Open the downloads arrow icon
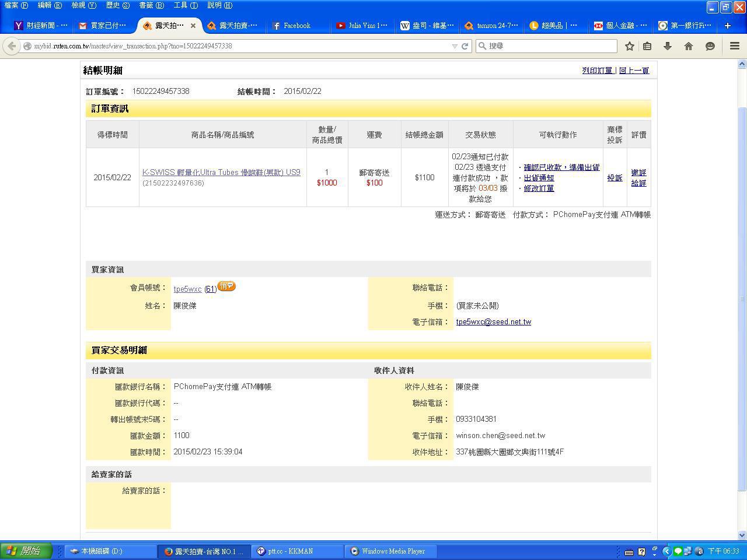 point(668,46)
